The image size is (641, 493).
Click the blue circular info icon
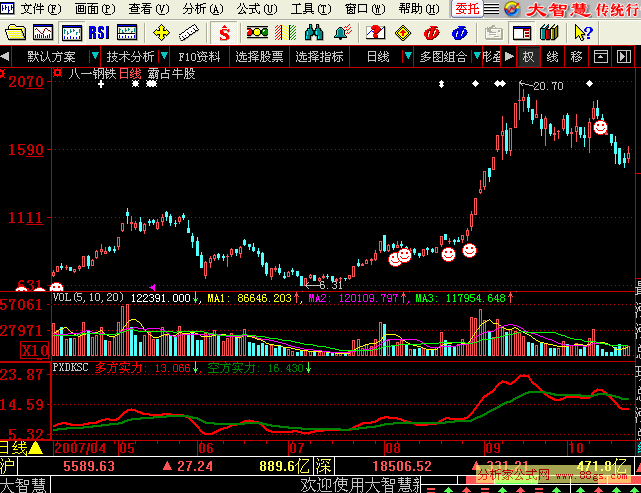pyautogui.click(x=459, y=33)
